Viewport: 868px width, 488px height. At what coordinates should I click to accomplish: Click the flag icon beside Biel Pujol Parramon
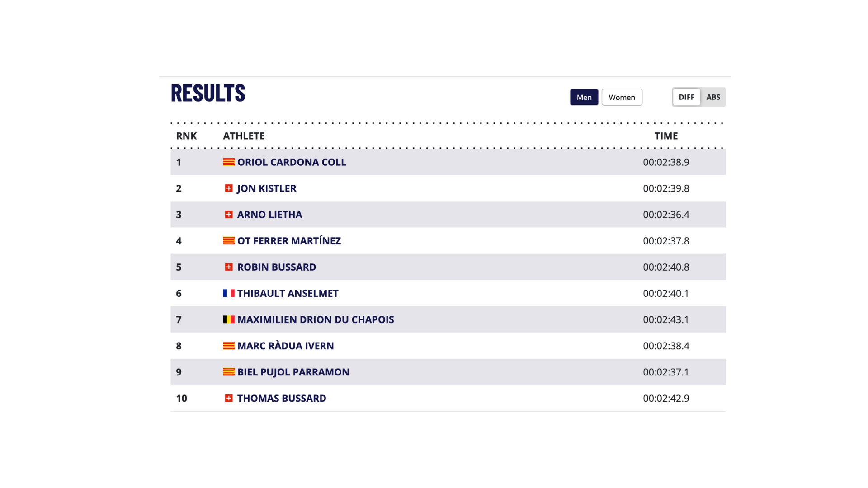coord(229,372)
